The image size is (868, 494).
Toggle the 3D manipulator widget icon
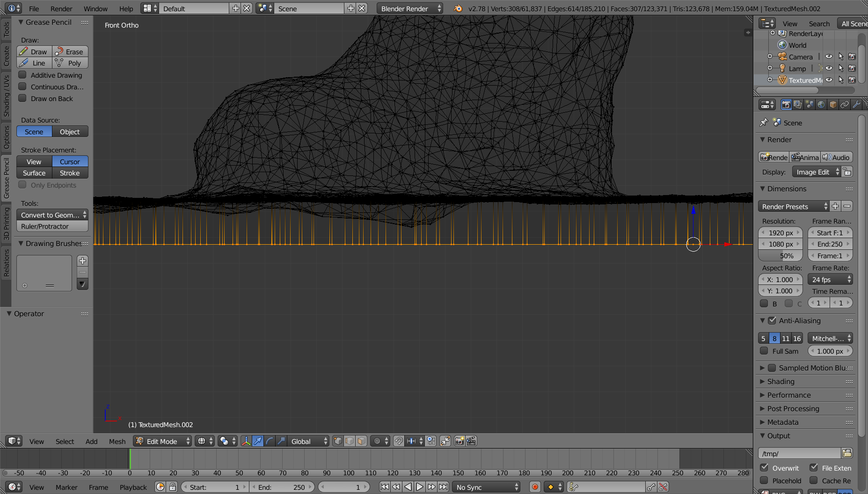246,441
